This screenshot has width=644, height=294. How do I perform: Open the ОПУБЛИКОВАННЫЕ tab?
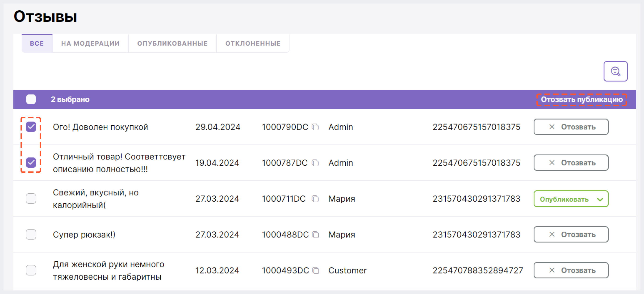(x=172, y=43)
